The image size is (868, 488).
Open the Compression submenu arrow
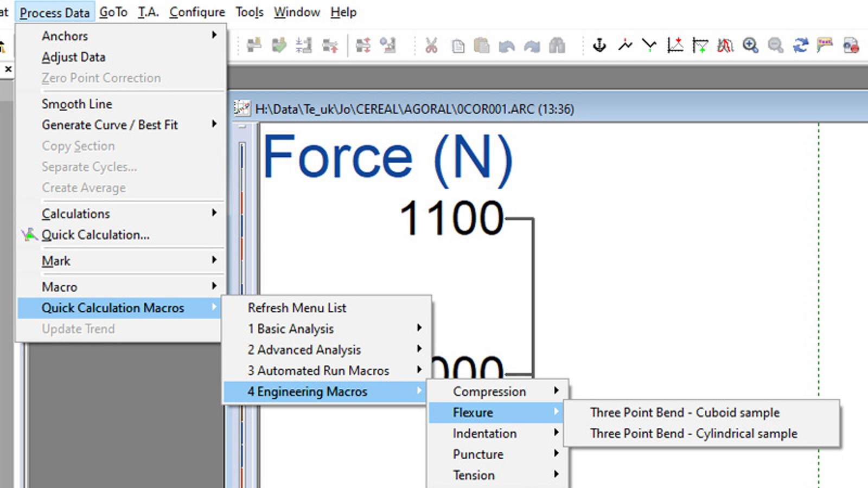(x=558, y=391)
